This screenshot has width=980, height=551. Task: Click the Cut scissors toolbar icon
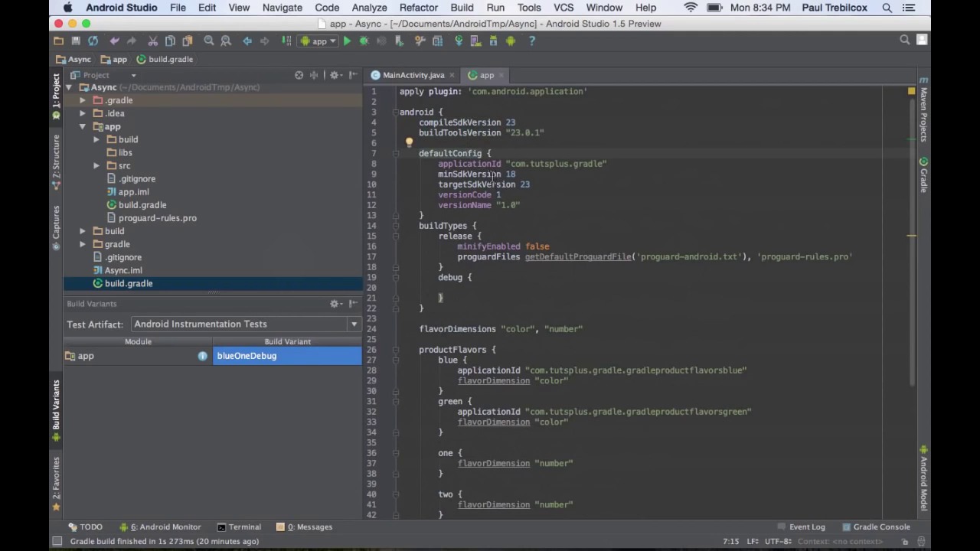152,41
